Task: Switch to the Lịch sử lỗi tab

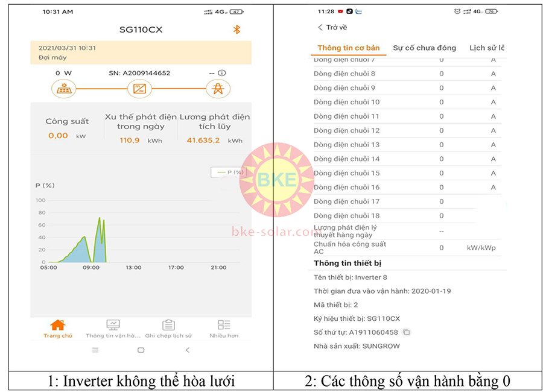Action: [x=486, y=48]
